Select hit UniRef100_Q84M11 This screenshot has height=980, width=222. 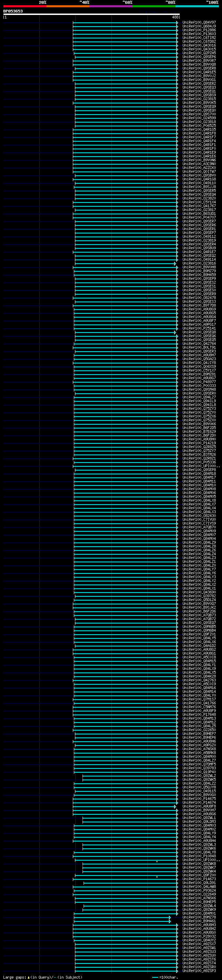(x=199, y=481)
